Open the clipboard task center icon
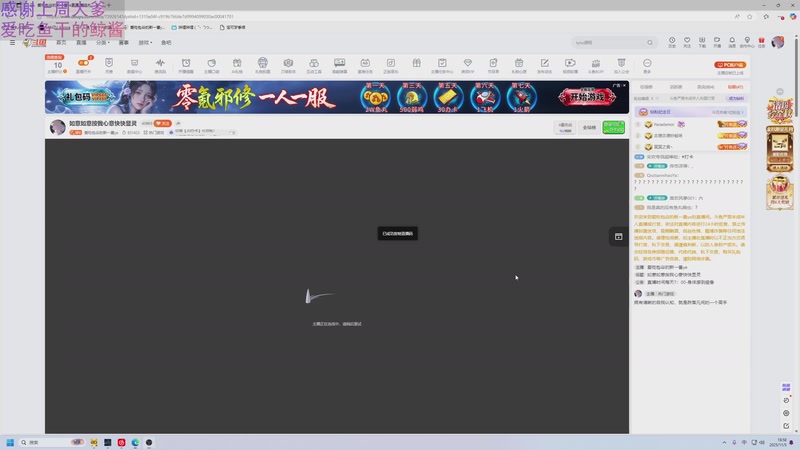The image size is (800, 450). coord(442,65)
